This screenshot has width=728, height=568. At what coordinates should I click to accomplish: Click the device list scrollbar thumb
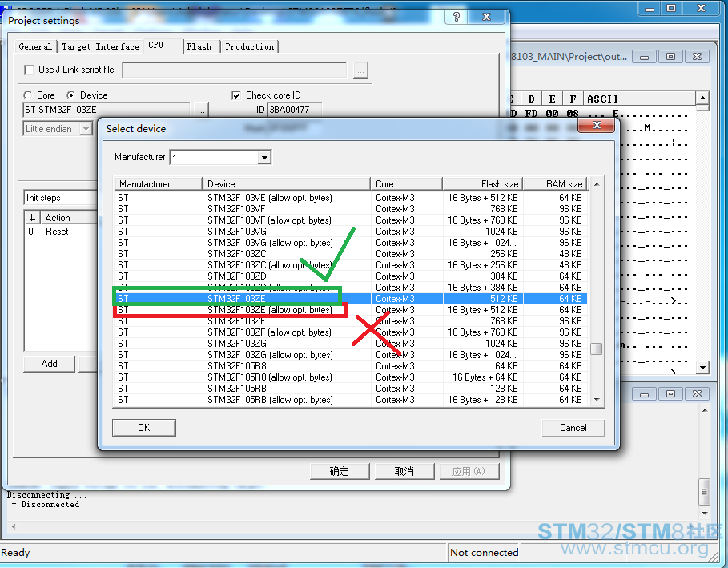pos(597,348)
